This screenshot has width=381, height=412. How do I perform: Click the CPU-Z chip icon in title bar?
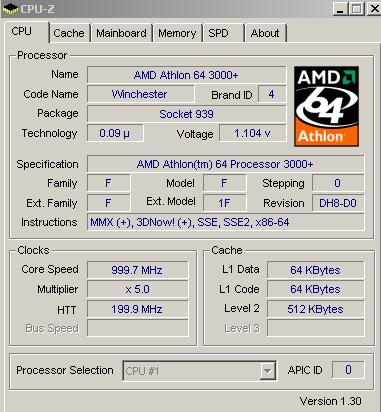coord(10,9)
